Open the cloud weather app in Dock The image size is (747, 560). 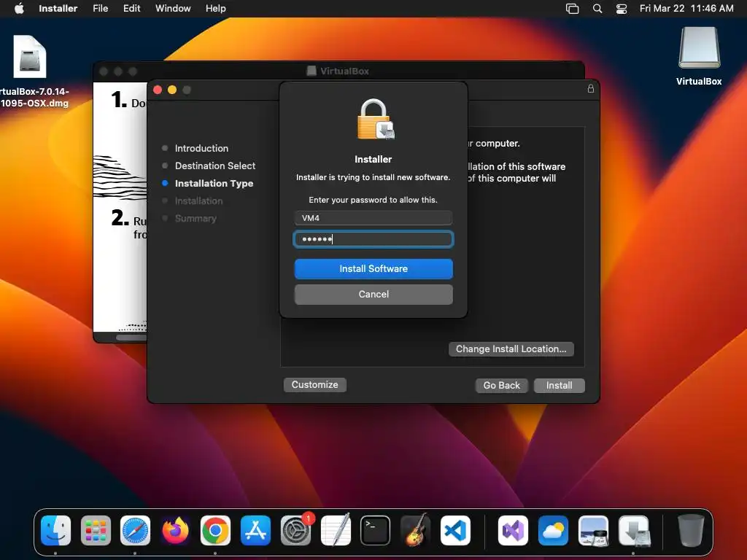(x=553, y=531)
